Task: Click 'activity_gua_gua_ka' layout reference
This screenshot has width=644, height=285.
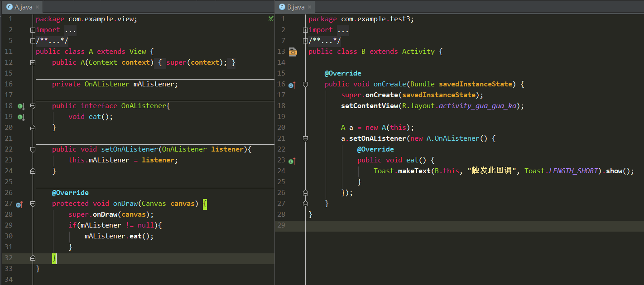Action: click(x=478, y=106)
